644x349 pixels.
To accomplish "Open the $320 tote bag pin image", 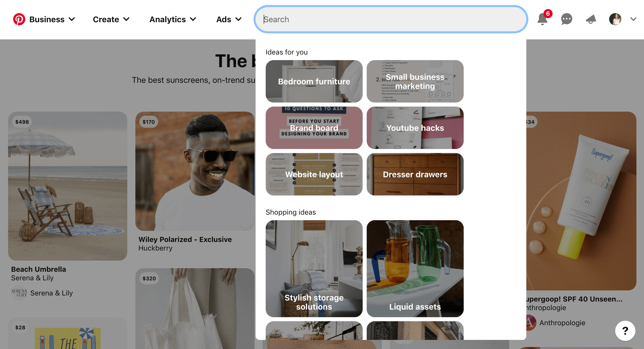I will tap(195, 309).
